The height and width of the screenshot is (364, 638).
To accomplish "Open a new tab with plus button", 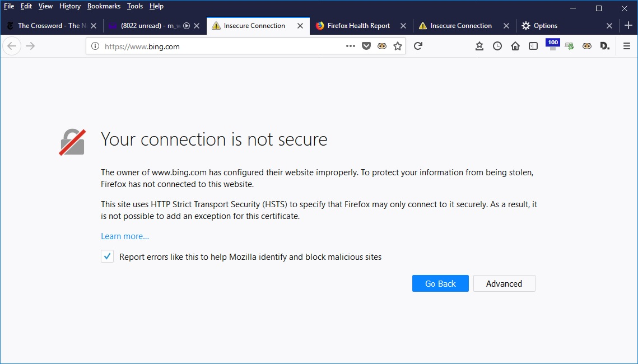I will click(628, 26).
